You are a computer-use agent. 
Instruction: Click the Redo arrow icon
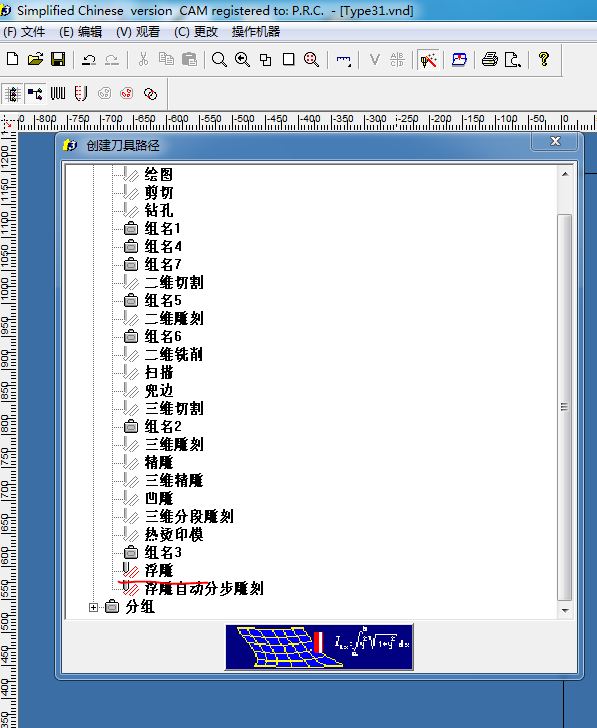click(x=111, y=59)
